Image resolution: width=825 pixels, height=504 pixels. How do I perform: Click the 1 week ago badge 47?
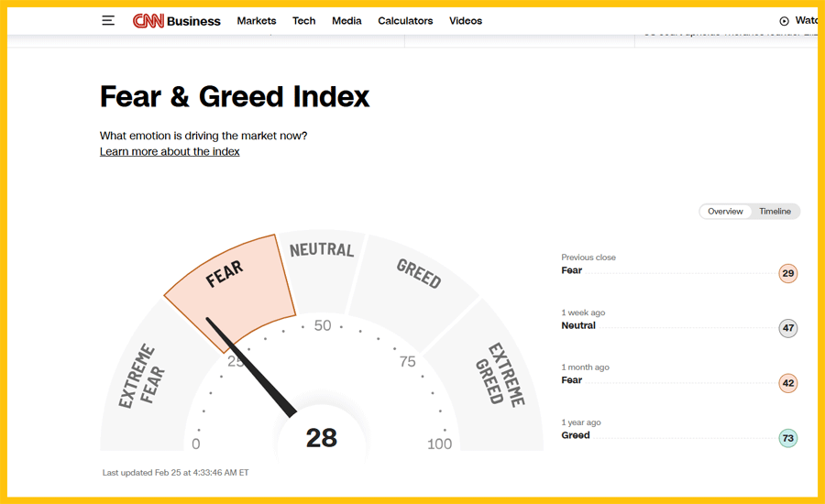[x=787, y=328]
